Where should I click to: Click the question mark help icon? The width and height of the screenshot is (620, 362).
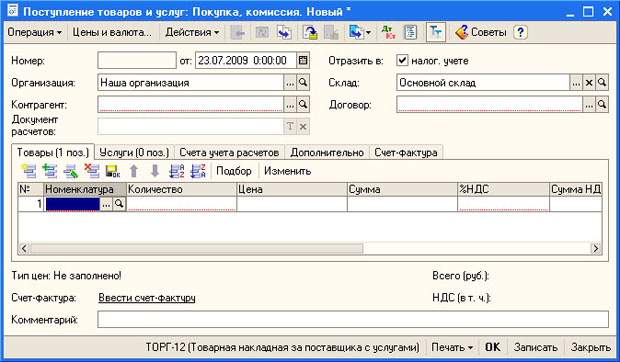click(520, 32)
